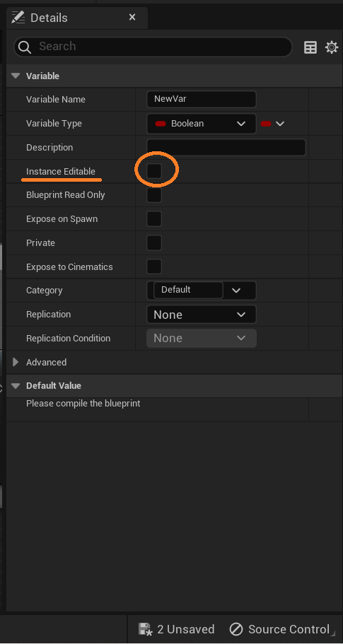Open the container type dropdown pill

pos(272,124)
